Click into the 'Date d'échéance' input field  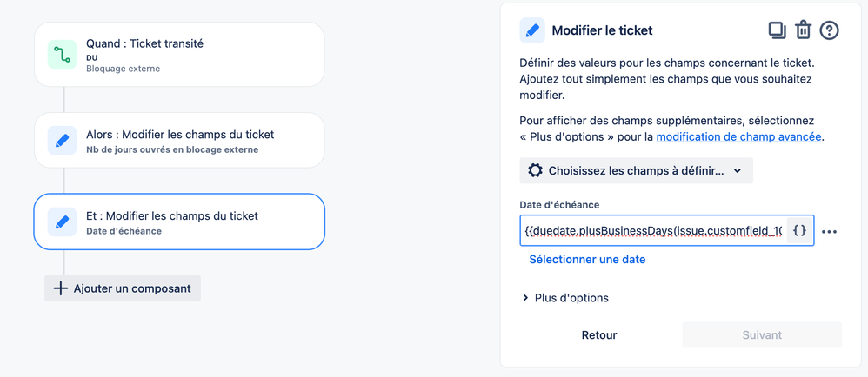(652, 231)
